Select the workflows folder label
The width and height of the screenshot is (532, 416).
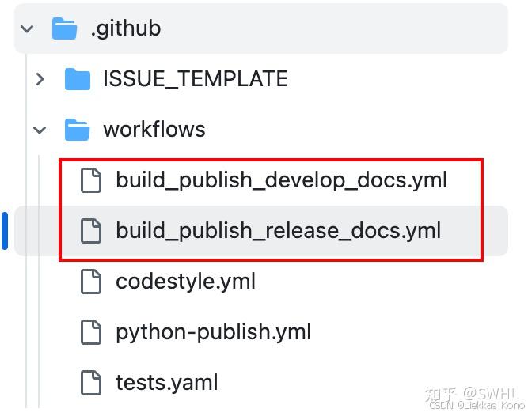pos(154,130)
